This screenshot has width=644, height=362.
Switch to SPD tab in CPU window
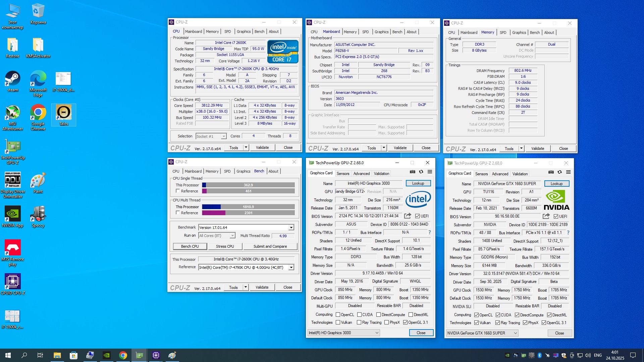point(227,32)
